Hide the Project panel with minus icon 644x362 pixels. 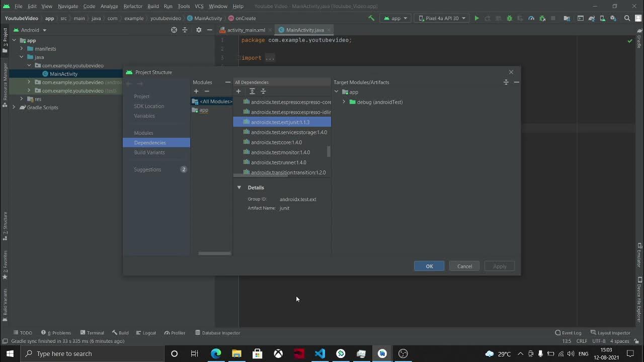tap(209, 30)
